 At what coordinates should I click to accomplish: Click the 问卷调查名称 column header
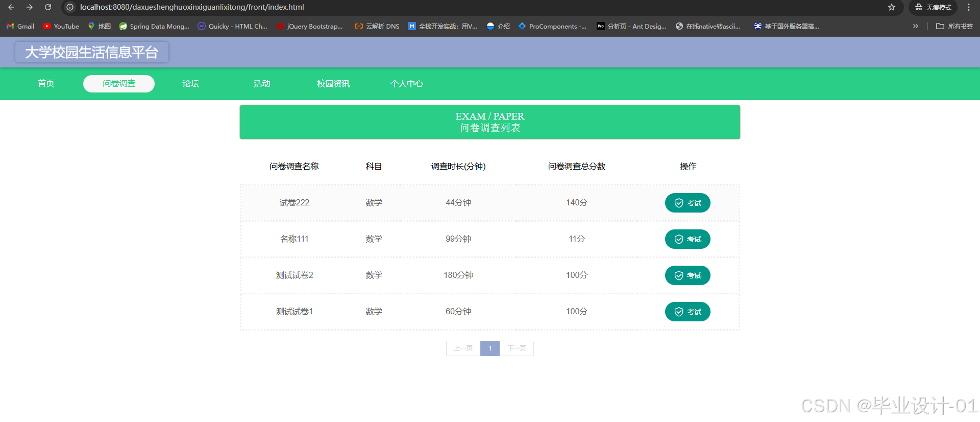pyautogui.click(x=294, y=166)
